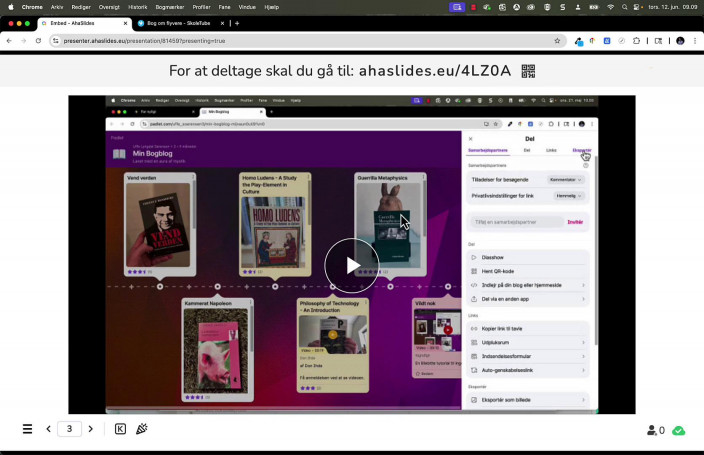Go to the previous slide

tap(48, 429)
